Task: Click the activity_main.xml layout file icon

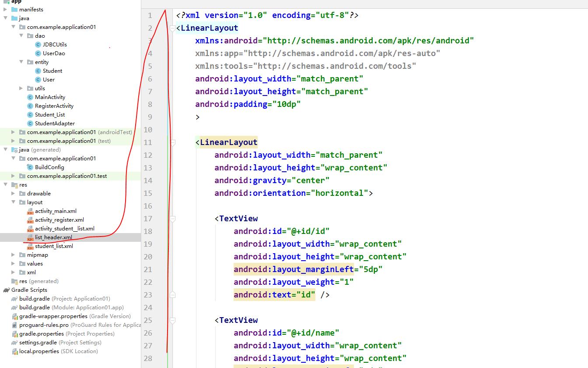Action: click(30, 211)
